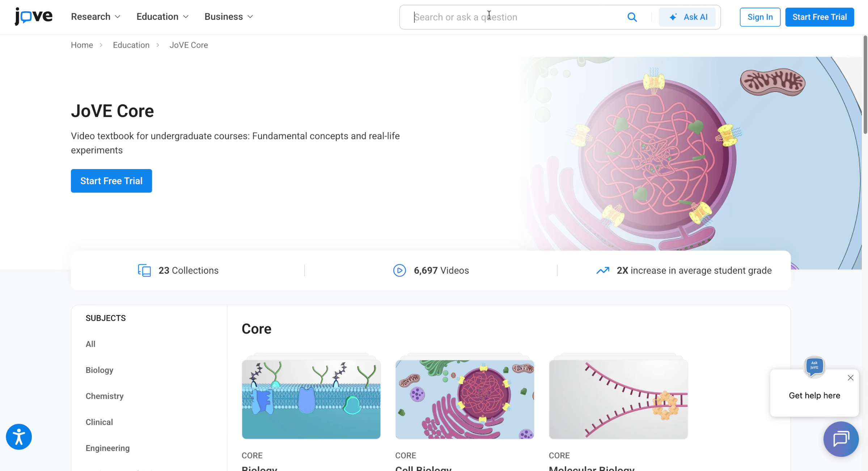Image resolution: width=868 pixels, height=471 pixels.
Task: Expand the Education menu
Action: 162,17
